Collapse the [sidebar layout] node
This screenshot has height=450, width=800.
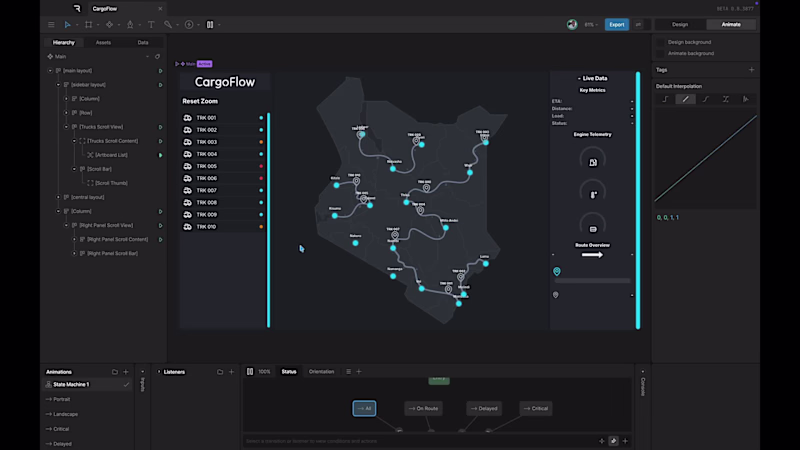tap(58, 85)
